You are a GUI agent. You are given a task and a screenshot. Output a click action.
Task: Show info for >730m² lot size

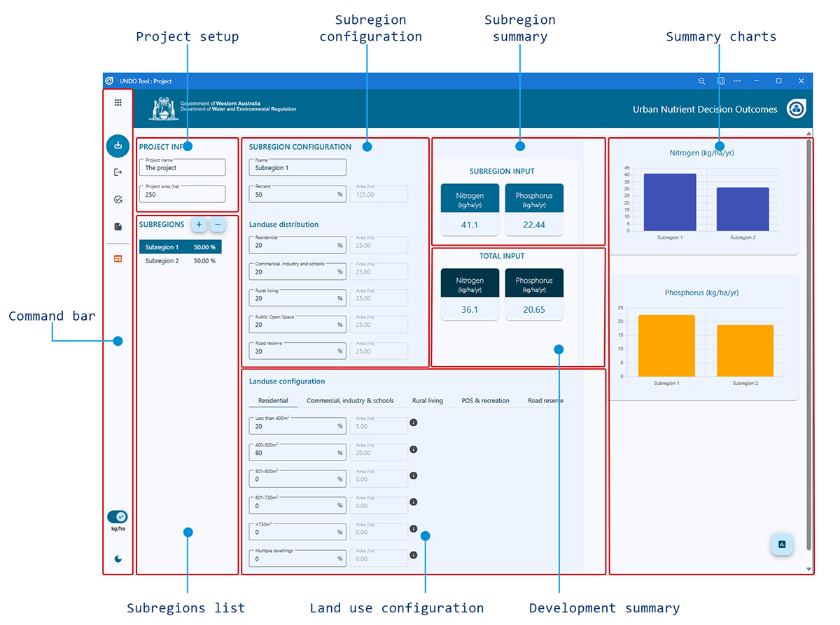click(414, 529)
